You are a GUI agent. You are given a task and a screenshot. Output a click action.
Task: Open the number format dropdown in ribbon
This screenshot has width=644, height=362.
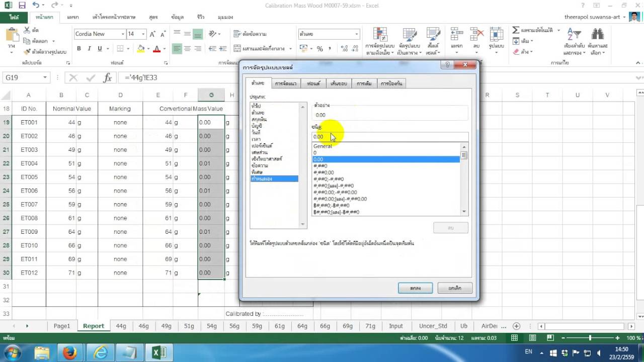point(357,34)
